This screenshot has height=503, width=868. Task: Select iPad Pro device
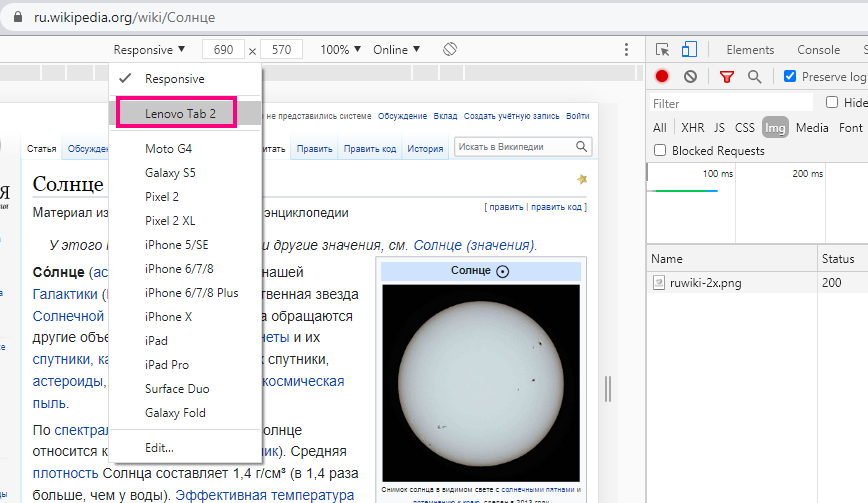(x=185, y=365)
